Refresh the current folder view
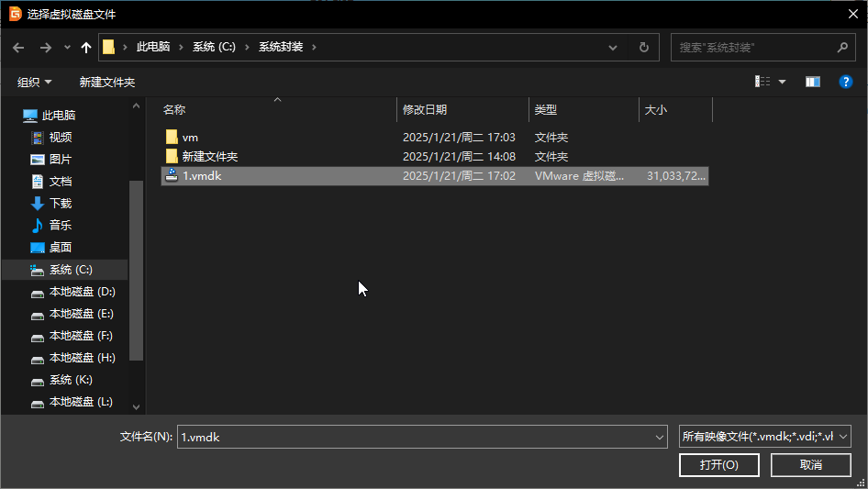 [x=644, y=48]
